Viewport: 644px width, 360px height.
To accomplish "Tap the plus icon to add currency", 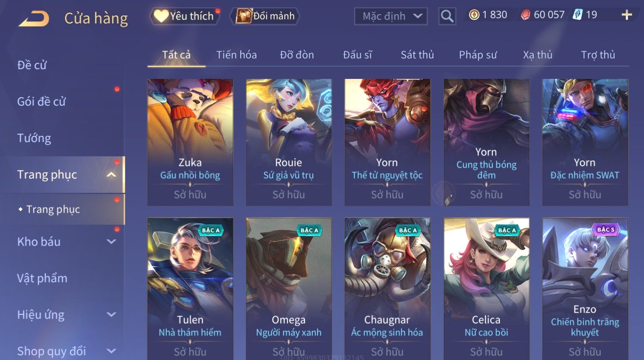I will (627, 15).
